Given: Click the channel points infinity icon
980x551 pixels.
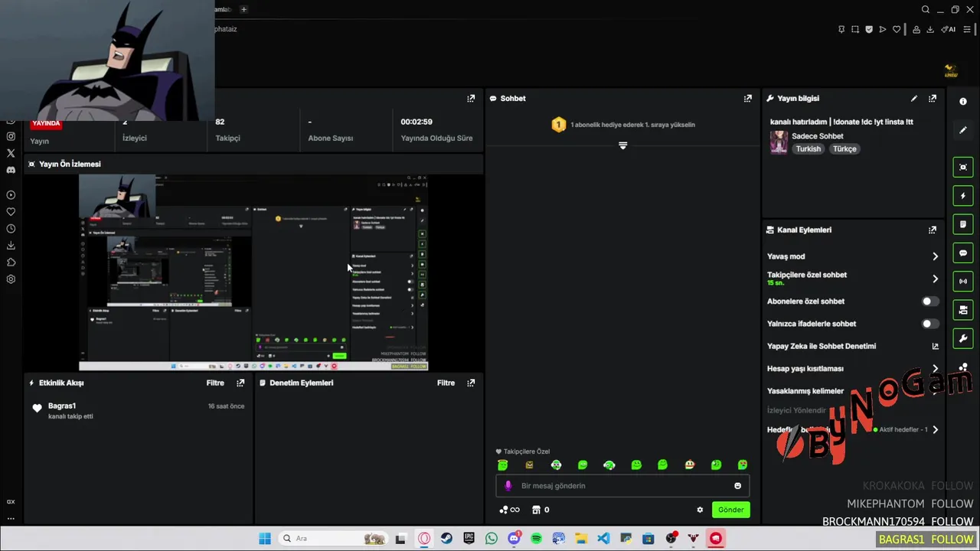Looking at the screenshot, I should point(510,510).
